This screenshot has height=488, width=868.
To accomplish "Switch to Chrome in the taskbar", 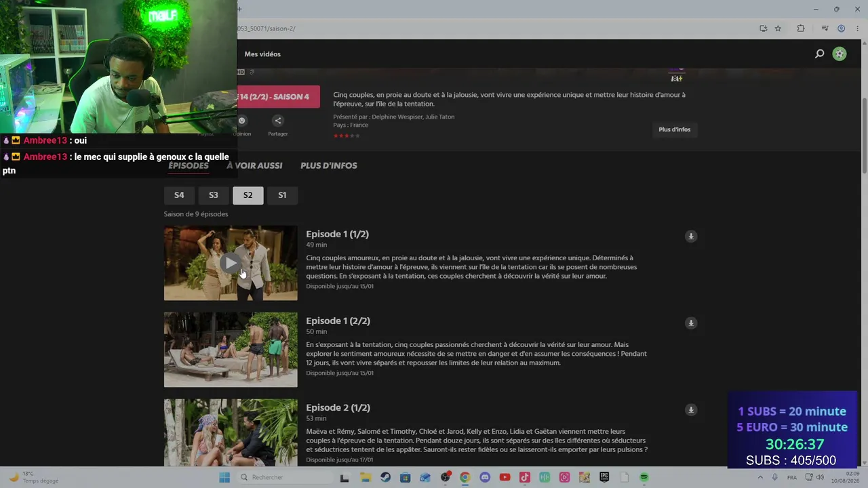I will point(465,477).
